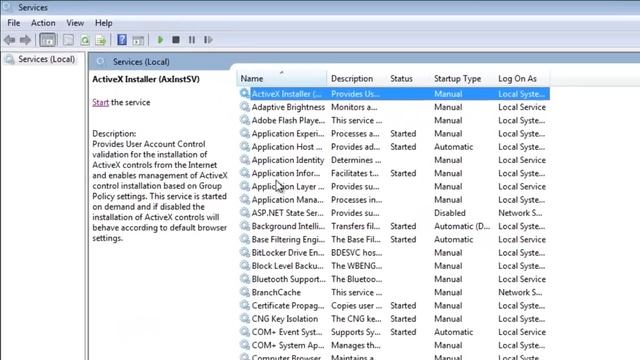This screenshot has height=360, width=640.
Task: Click the gear icon of Certificate Propagation row
Action: (244, 306)
